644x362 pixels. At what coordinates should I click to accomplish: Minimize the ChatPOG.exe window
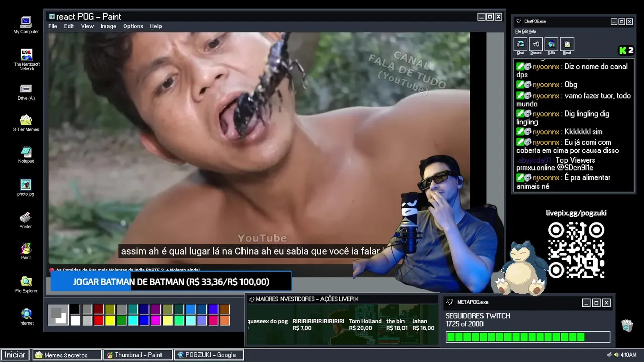pos(614,22)
